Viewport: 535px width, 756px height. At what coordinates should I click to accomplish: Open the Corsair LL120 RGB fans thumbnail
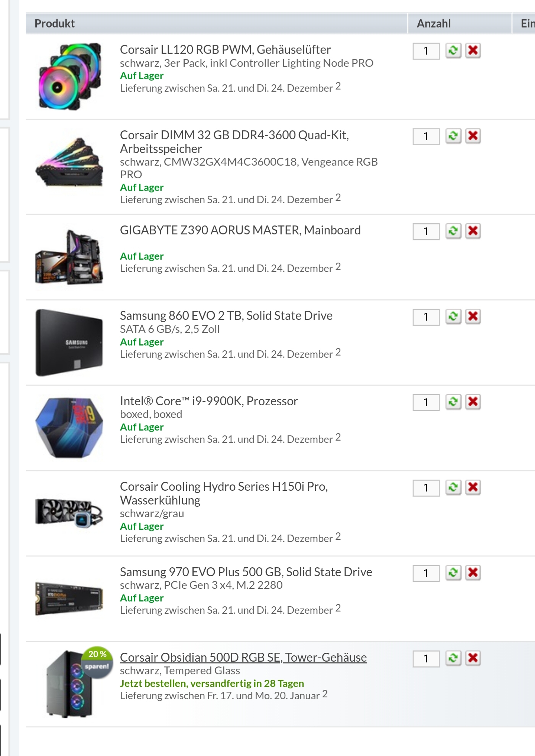70,76
